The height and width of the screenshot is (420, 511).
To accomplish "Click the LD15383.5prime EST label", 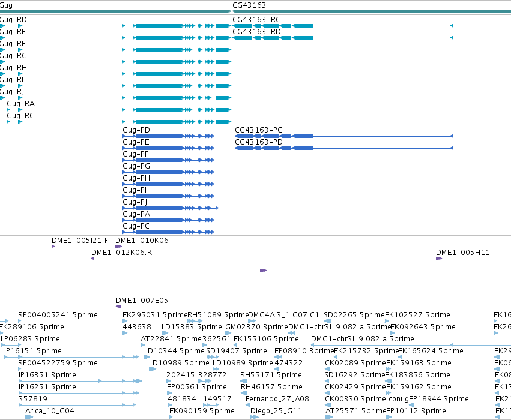I will [x=192, y=327].
